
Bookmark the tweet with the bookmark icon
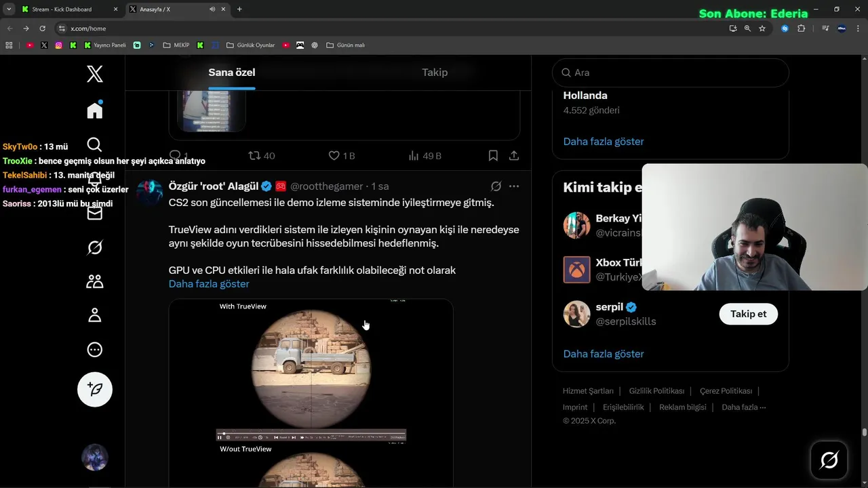pos(493,155)
